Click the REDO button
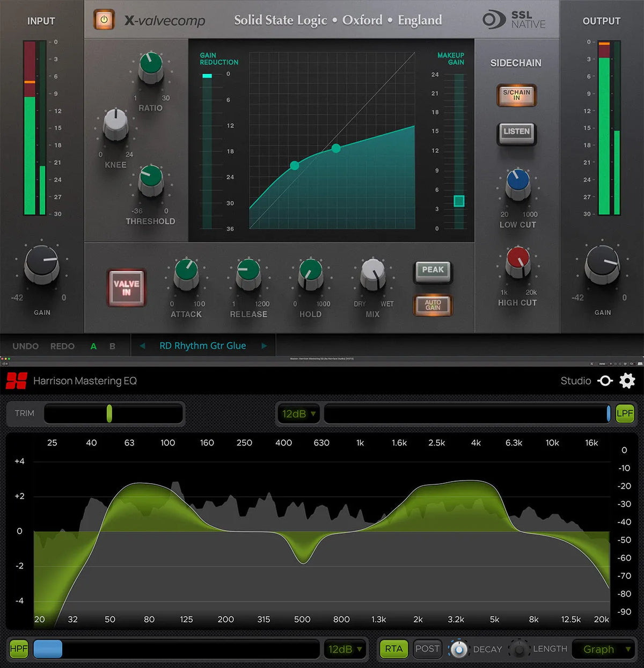644x668 pixels. click(x=63, y=346)
